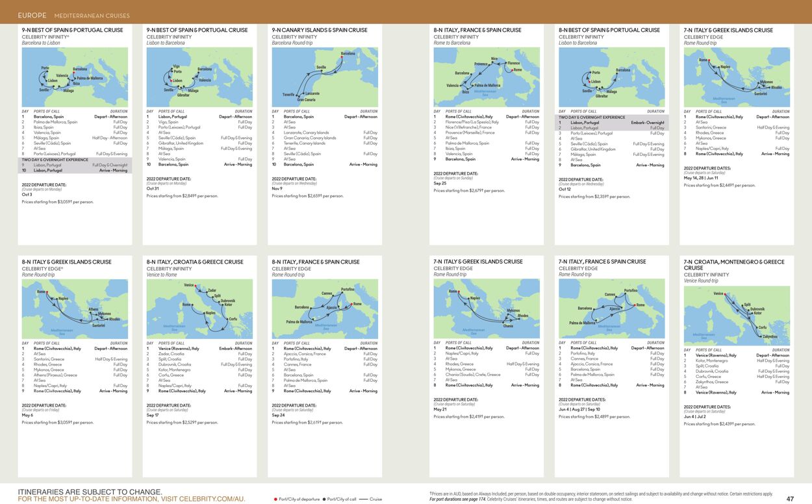Click the Port/City of departure legend dot

(x=276, y=500)
